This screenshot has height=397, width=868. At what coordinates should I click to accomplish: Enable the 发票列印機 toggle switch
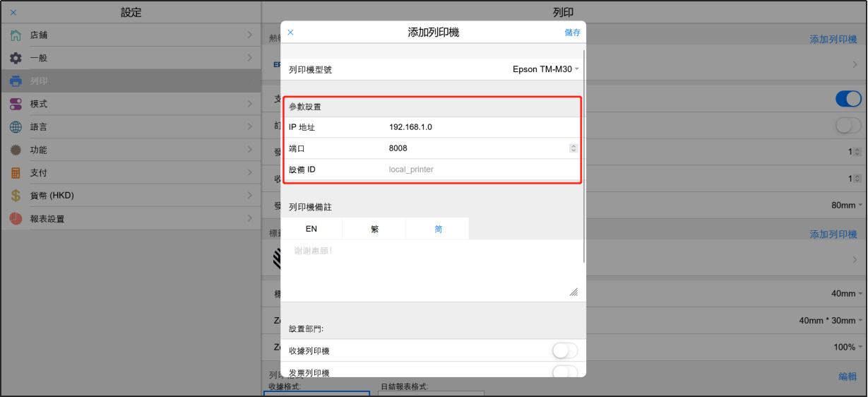[x=564, y=372]
